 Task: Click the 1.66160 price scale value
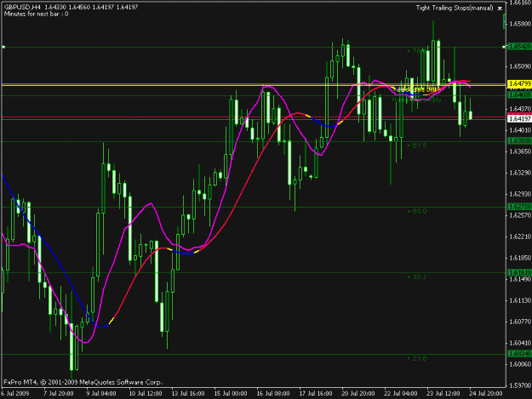pos(520,3)
